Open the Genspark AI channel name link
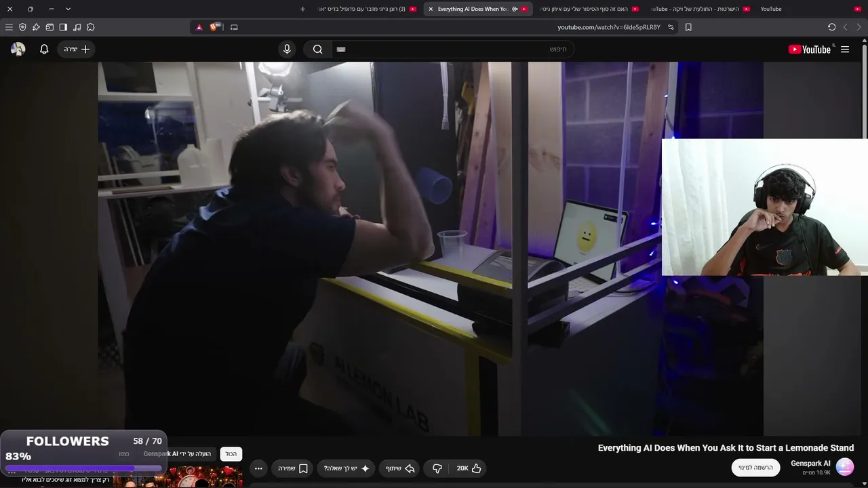The image size is (868, 488). tap(810, 464)
